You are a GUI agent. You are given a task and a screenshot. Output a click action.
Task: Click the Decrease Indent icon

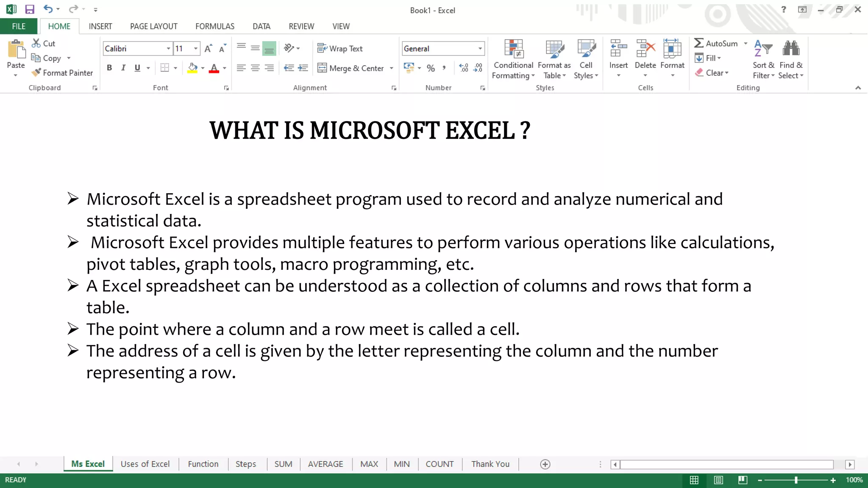289,68
